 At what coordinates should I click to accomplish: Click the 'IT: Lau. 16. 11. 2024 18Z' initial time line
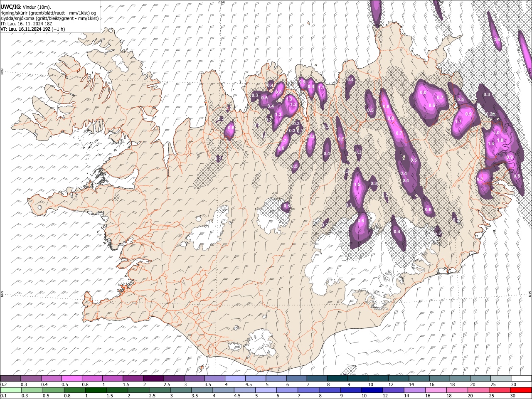click(x=25, y=24)
